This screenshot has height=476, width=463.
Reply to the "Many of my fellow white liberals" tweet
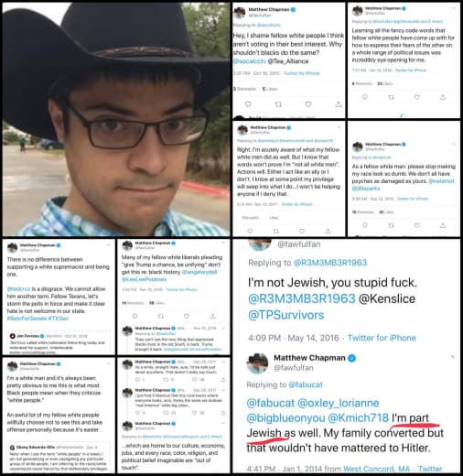135,316
